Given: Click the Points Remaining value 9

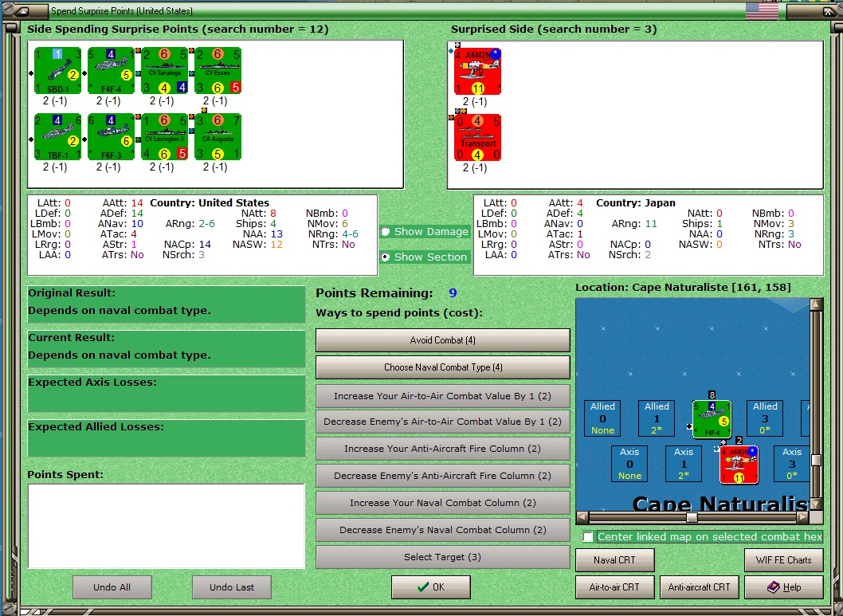Looking at the screenshot, I should 453,293.
